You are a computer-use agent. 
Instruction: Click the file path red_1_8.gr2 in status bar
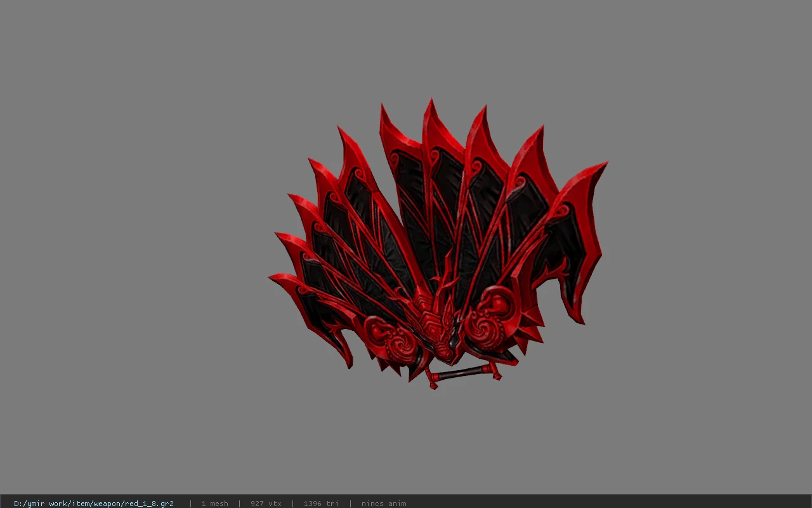(94, 504)
